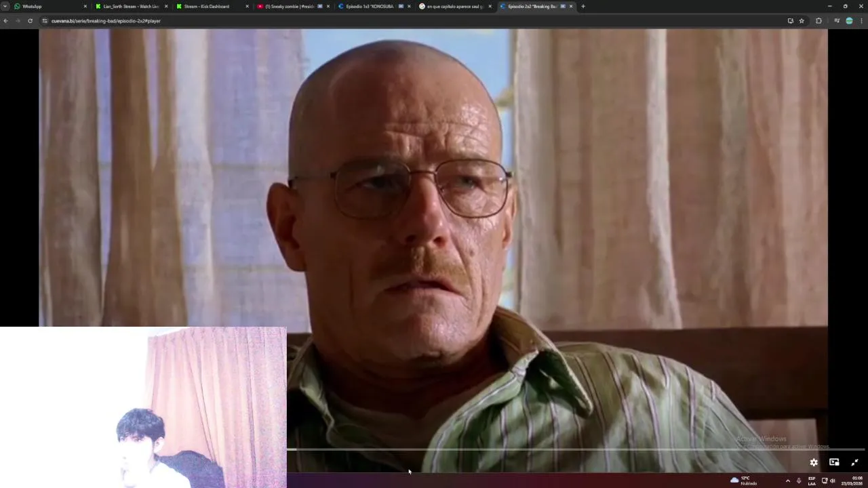
Task: Switch to the WhatsApp tab
Action: 49,6
